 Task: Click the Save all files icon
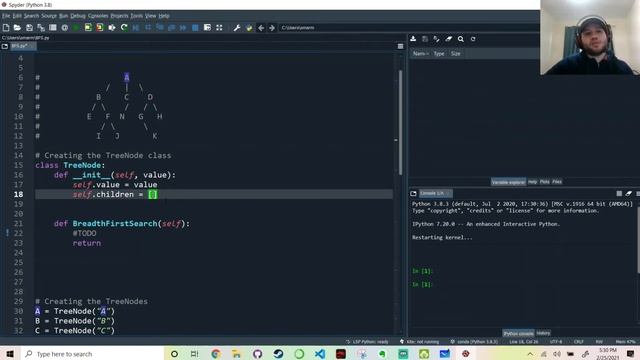click(x=41, y=28)
